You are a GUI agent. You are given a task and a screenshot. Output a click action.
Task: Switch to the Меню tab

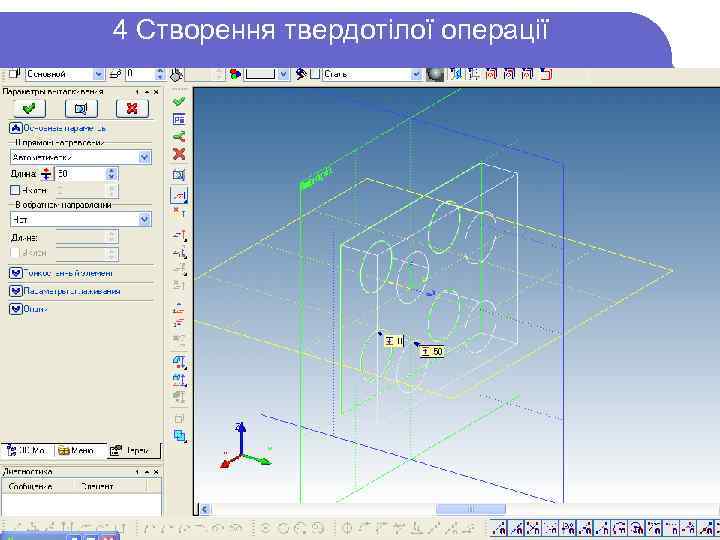(x=77, y=450)
